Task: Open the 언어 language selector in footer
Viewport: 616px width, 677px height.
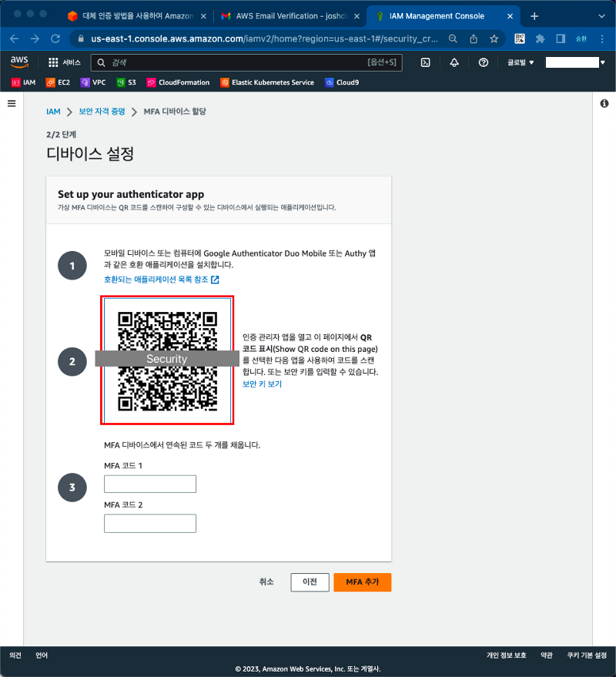Action: (x=42, y=655)
